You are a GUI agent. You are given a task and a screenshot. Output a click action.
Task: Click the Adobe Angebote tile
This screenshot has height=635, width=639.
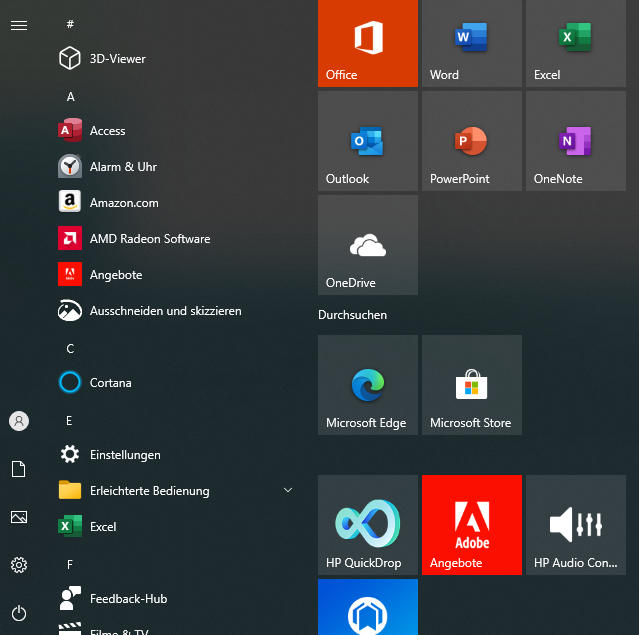[472, 525]
